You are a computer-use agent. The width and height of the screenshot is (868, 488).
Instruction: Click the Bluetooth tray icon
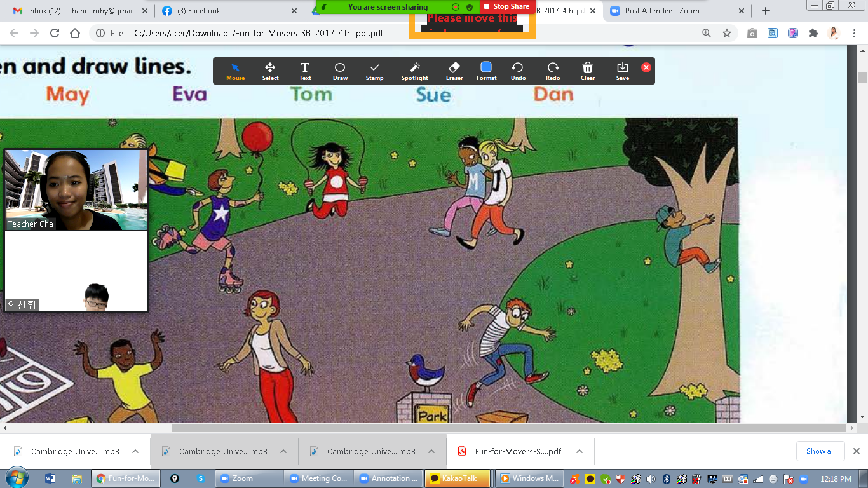pos(666,479)
